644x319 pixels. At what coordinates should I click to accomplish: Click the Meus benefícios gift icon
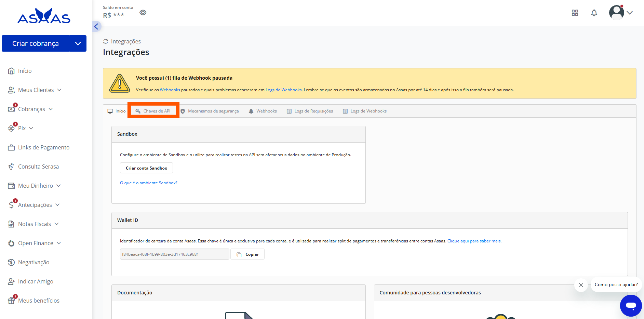point(11,301)
